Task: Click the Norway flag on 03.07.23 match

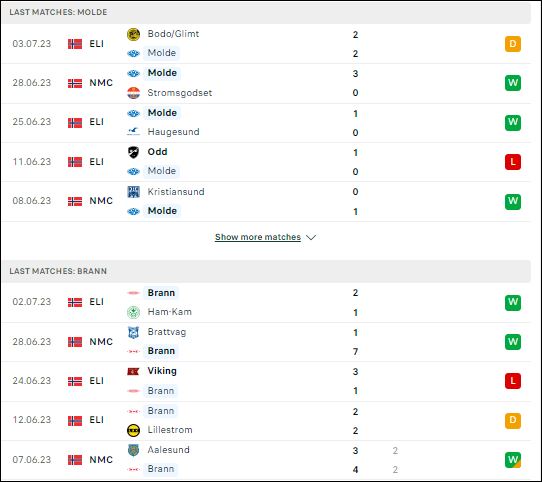Action: point(75,44)
